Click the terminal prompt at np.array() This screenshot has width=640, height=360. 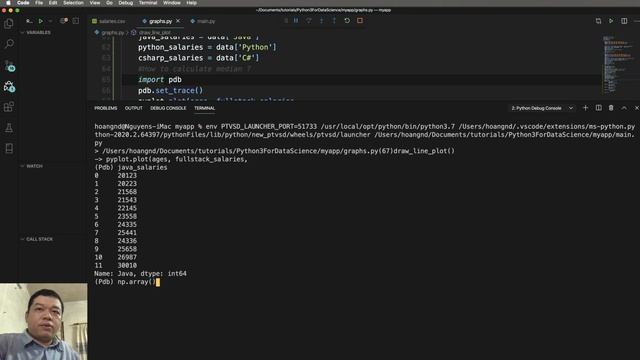point(127,282)
